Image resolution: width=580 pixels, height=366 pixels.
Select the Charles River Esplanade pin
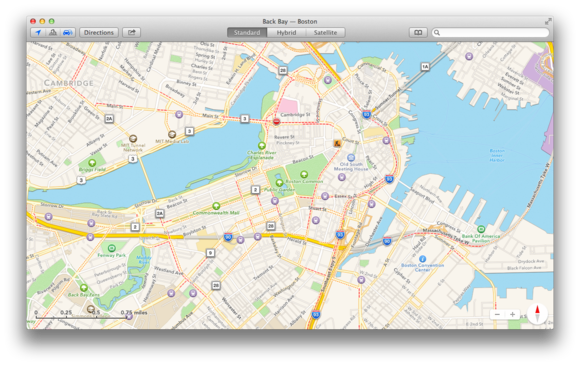(262, 145)
